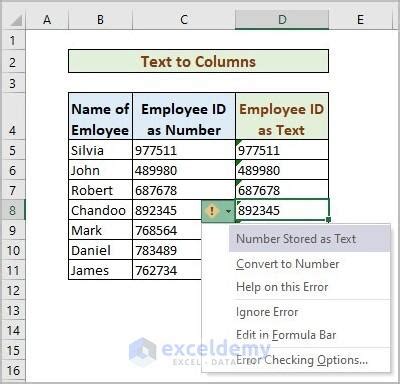
Task: Select row 10 header
Action: [13, 250]
